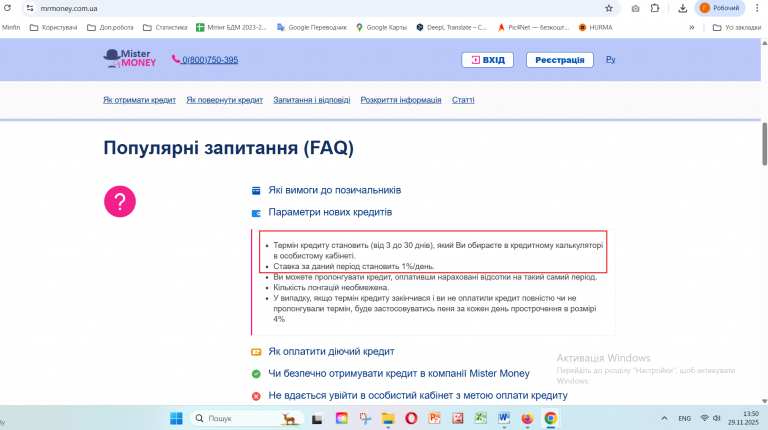Open the Pic4Net bookmark

point(533,27)
